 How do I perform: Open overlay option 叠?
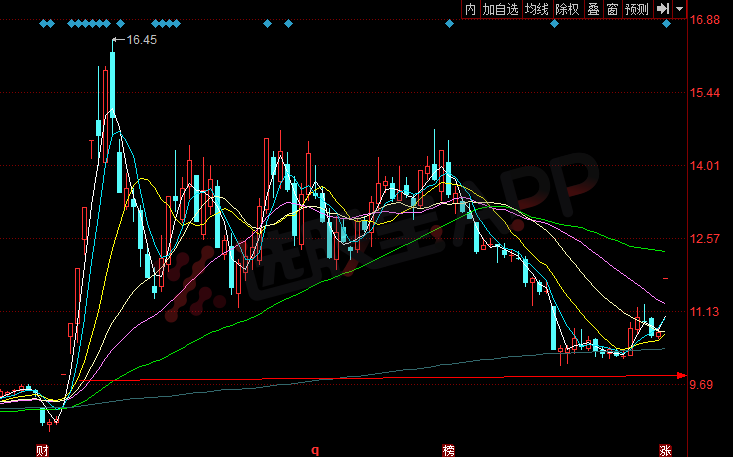coord(593,9)
